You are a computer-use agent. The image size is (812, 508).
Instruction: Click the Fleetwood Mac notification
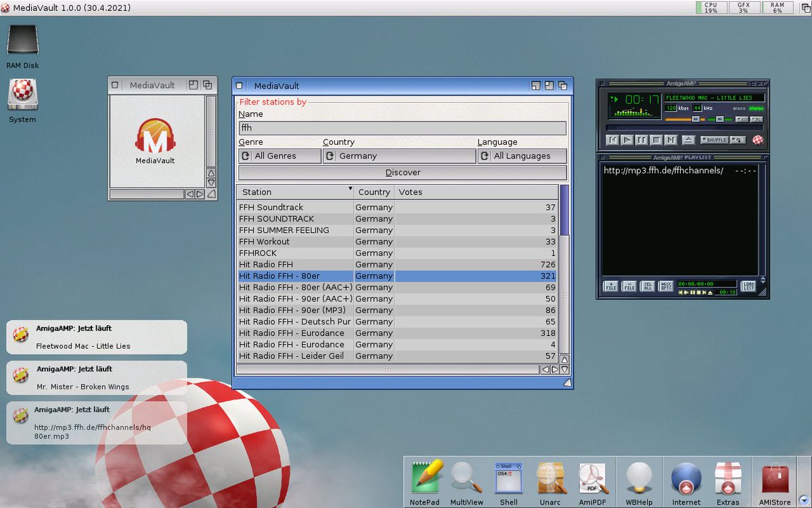pos(97,337)
